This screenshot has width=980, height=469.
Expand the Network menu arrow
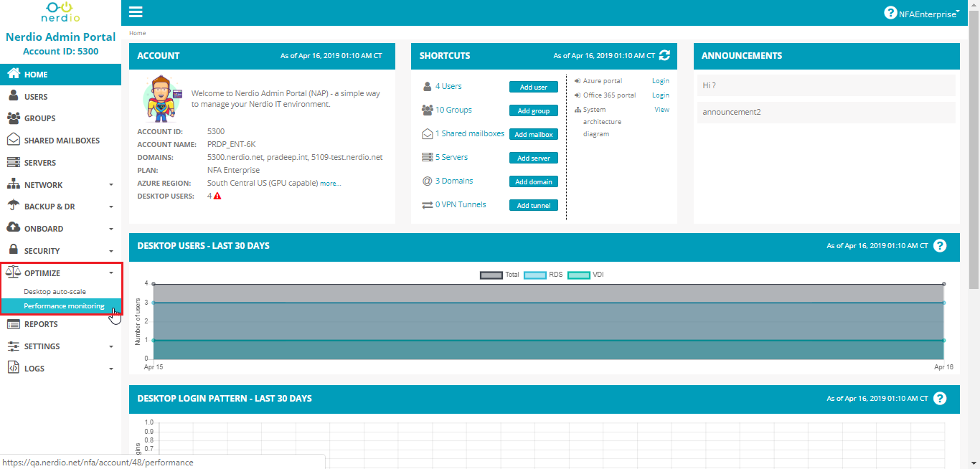pos(111,185)
